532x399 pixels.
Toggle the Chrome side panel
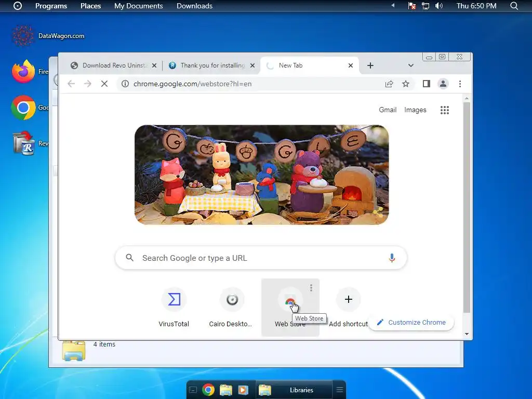point(427,84)
